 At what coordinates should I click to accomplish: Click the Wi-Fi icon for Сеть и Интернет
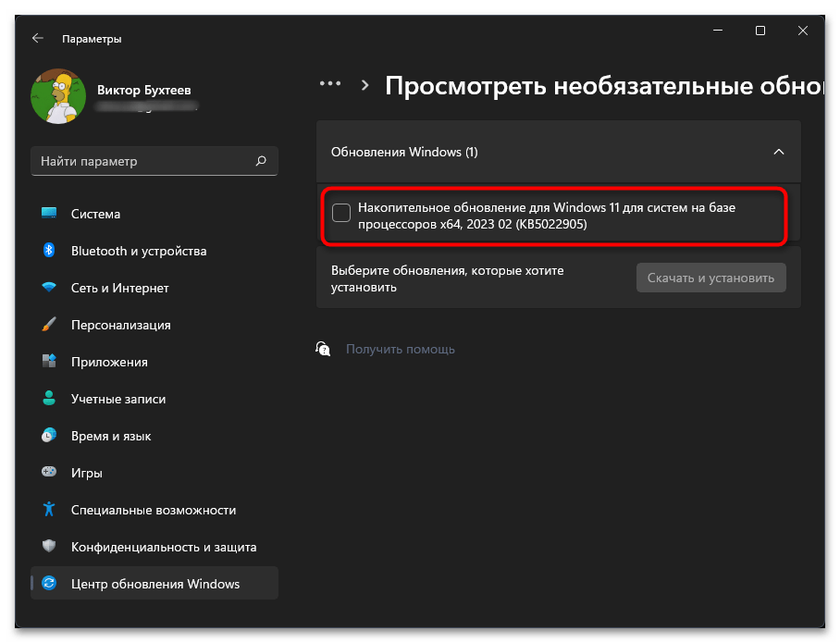(49, 287)
